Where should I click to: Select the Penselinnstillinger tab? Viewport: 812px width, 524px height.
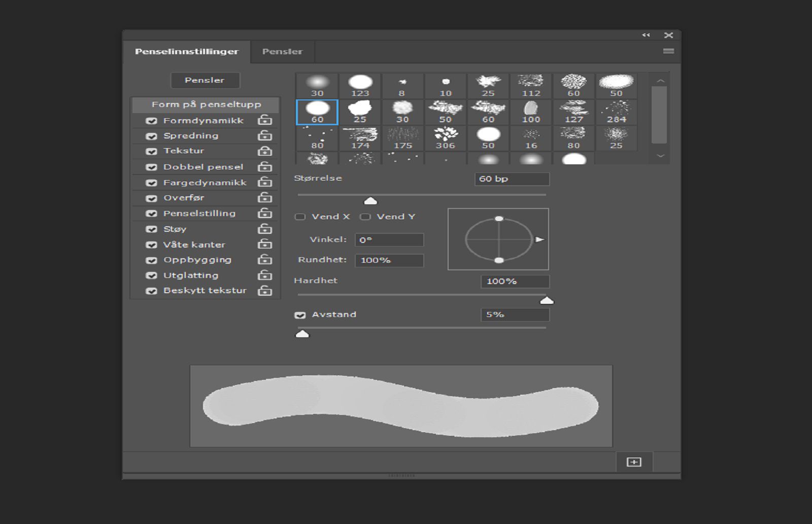pyautogui.click(x=187, y=51)
